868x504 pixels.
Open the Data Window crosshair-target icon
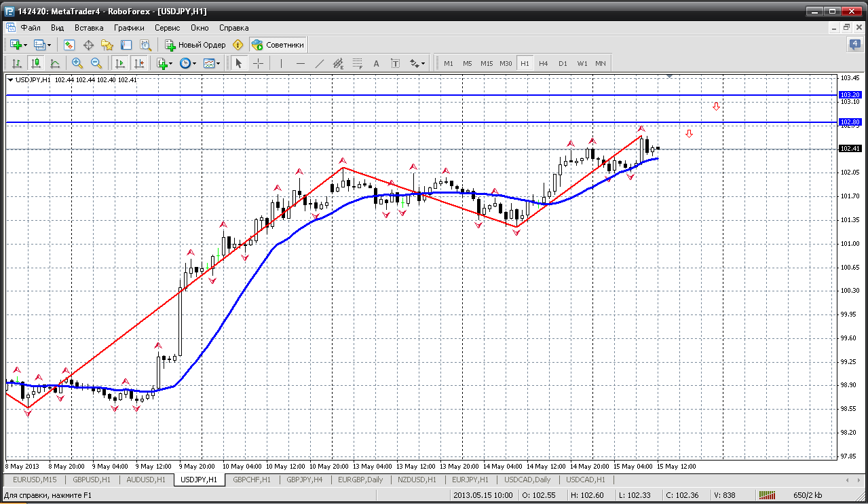88,45
